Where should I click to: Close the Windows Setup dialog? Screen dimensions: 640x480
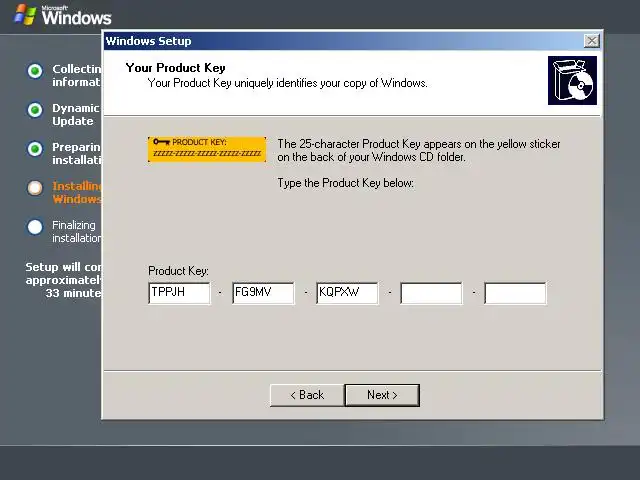[591, 41]
